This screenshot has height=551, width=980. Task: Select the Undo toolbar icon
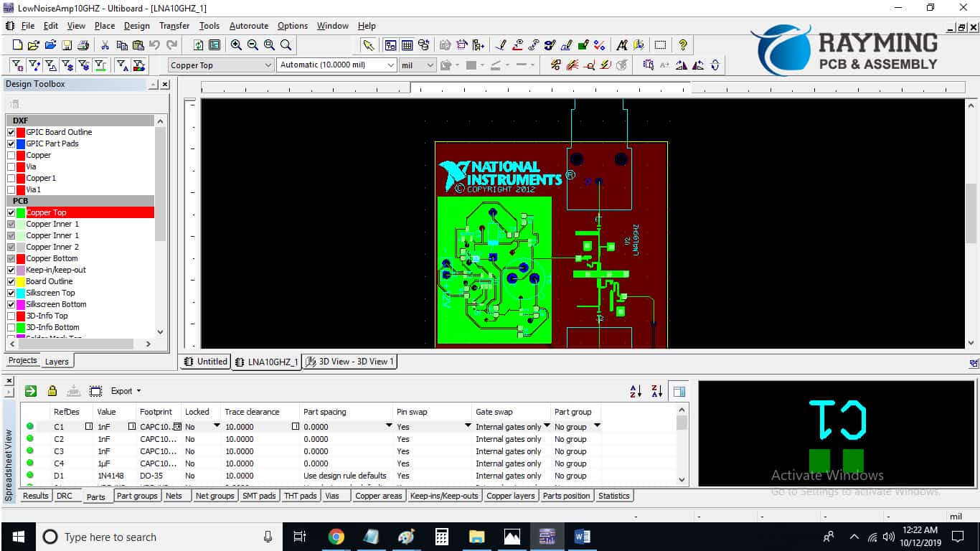[154, 44]
